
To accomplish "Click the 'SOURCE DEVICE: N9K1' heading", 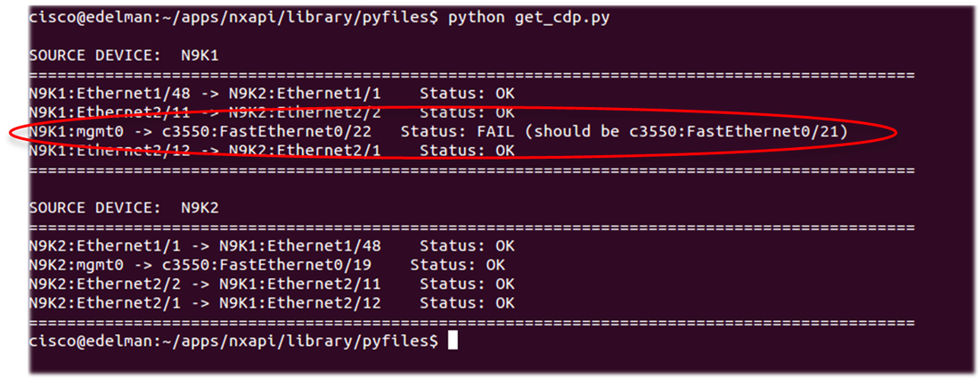I will (124, 55).
